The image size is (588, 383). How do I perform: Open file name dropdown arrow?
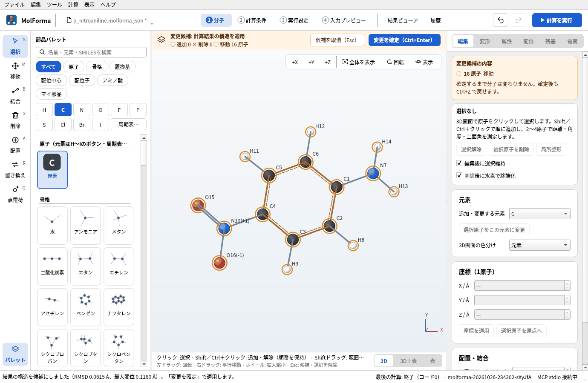tap(152, 23)
